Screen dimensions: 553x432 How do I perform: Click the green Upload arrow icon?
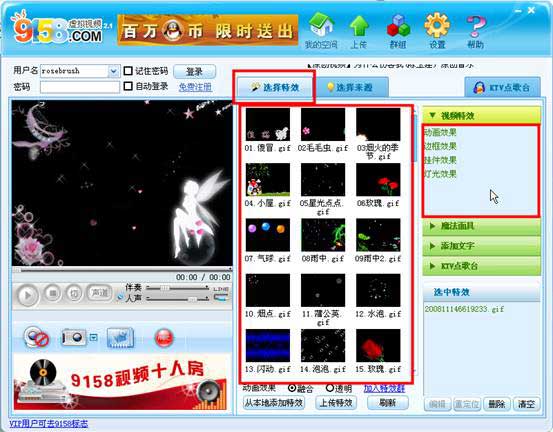pyautogui.click(x=359, y=26)
